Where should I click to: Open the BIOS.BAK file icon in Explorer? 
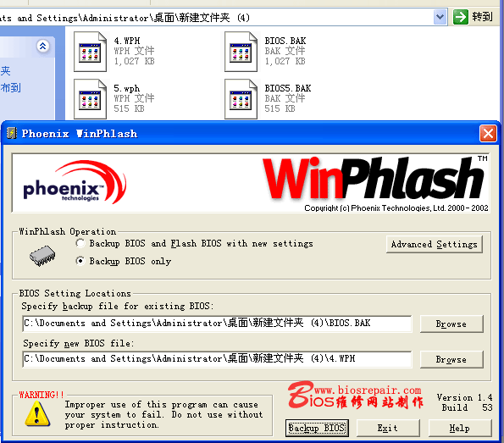click(241, 52)
